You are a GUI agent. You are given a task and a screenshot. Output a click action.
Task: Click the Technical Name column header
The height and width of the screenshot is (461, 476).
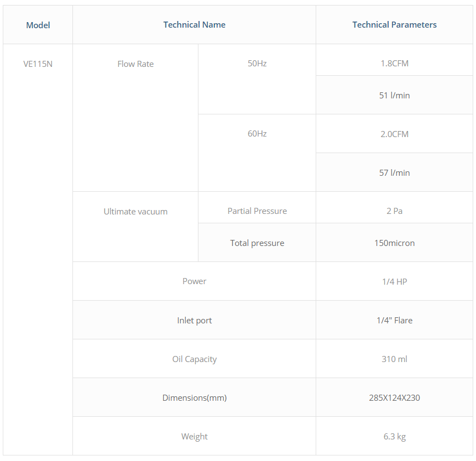tap(194, 25)
